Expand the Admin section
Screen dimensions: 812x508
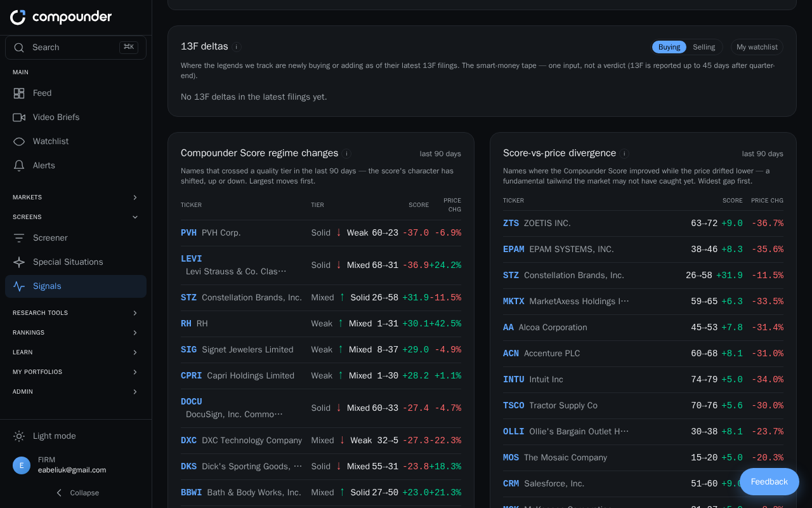coord(75,392)
